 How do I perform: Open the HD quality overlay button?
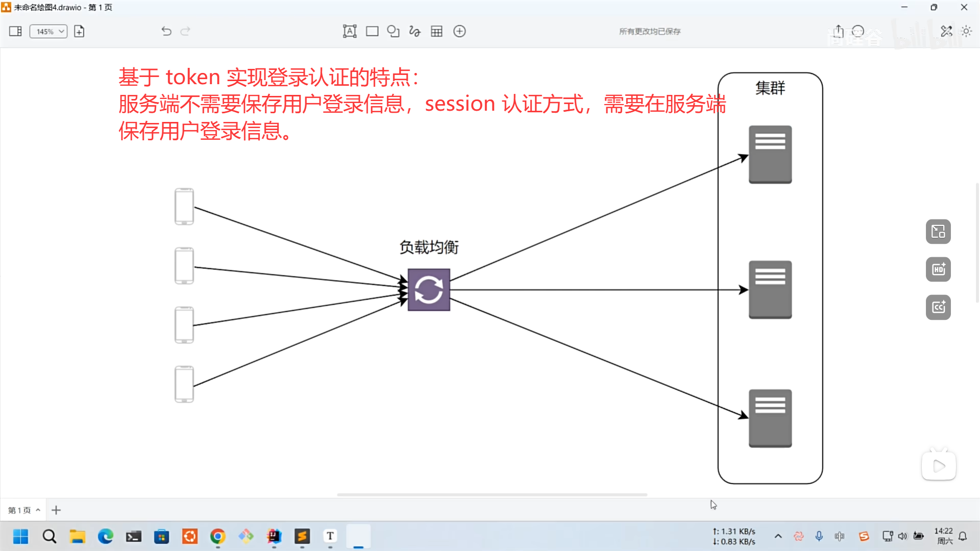pos(938,269)
